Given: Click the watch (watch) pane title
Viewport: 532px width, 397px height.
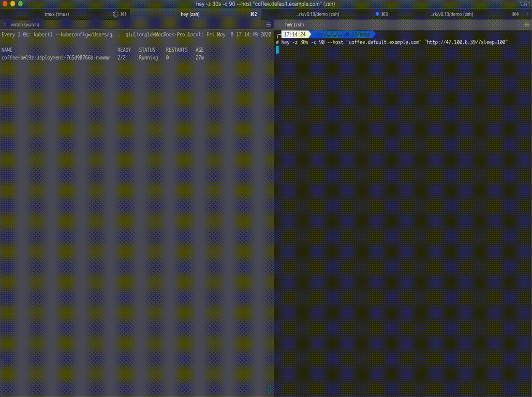Looking at the screenshot, I should tap(25, 25).
